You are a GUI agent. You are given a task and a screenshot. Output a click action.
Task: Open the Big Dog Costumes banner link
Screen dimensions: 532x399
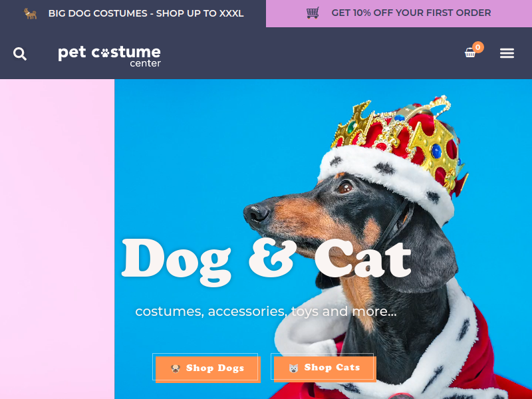[x=146, y=13]
